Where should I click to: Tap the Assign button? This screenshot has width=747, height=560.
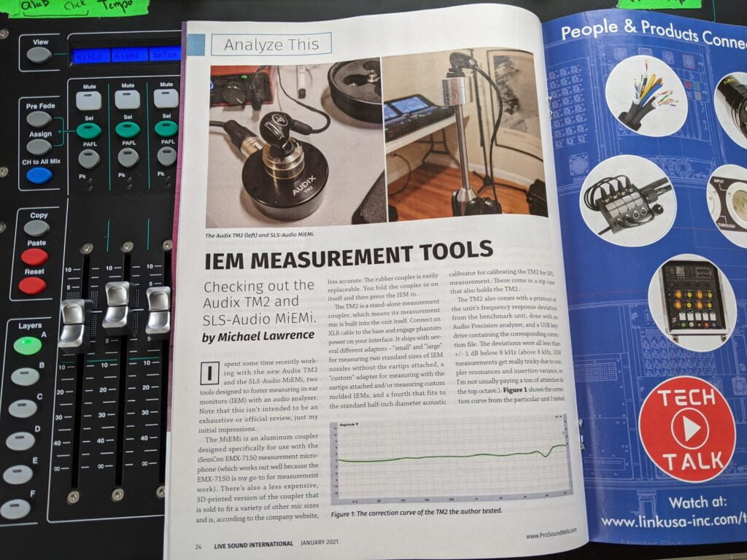tap(39, 147)
